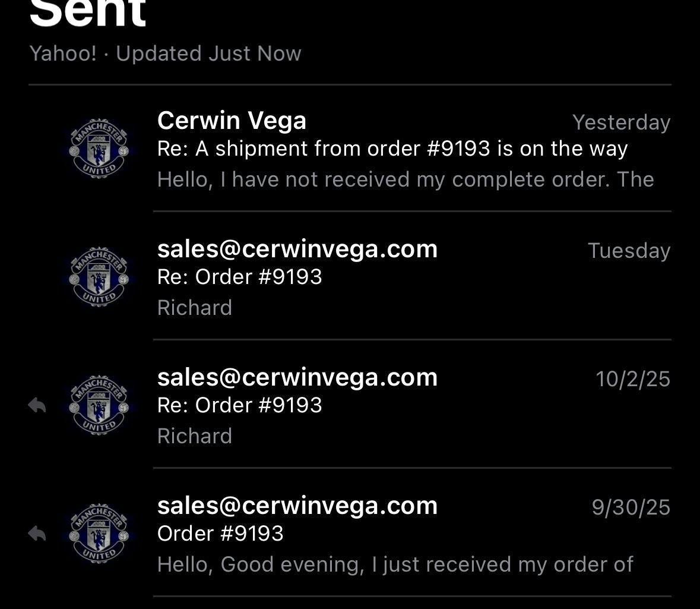
Task: Tap the reply arrow on the 10/2/25 email
Action: point(37,405)
